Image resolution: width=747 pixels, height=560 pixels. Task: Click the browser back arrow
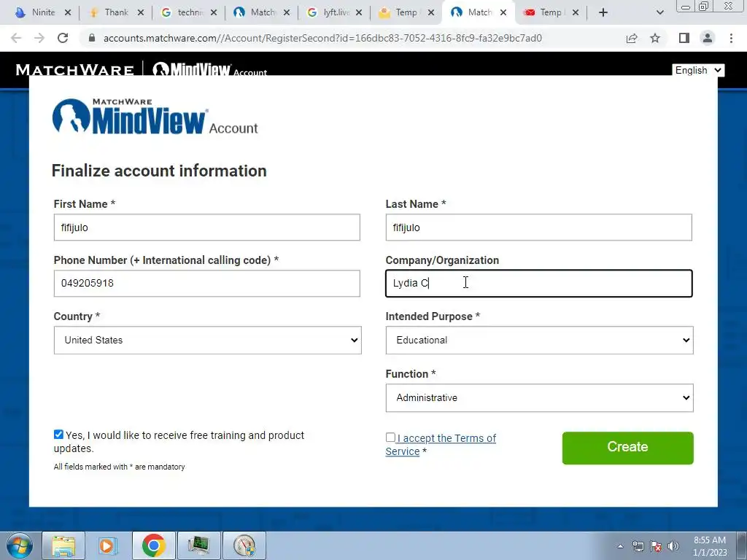point(16,38)
